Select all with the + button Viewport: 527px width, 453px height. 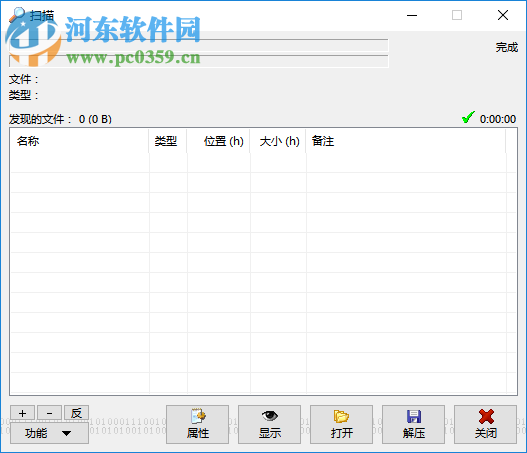pyautogui.click(x=23, y=413)
